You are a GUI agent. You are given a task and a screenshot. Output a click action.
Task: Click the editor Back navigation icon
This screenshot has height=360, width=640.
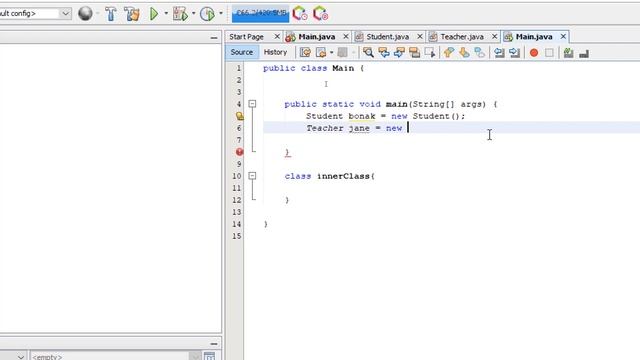coord(321,52)
